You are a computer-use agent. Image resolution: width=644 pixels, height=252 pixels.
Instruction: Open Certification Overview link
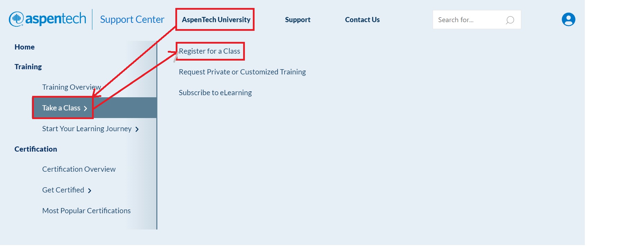tap(79, 169)
